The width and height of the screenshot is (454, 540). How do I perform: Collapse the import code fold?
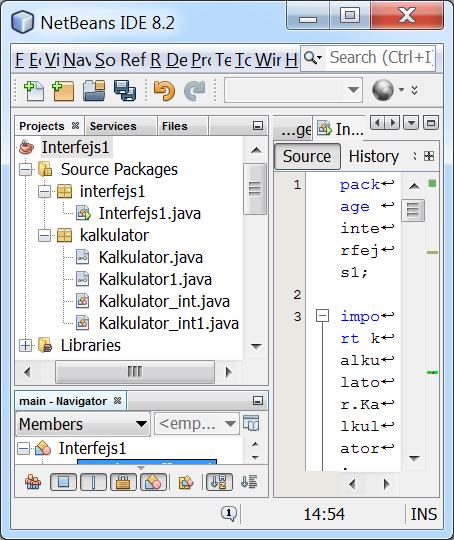tap(322, 316)
